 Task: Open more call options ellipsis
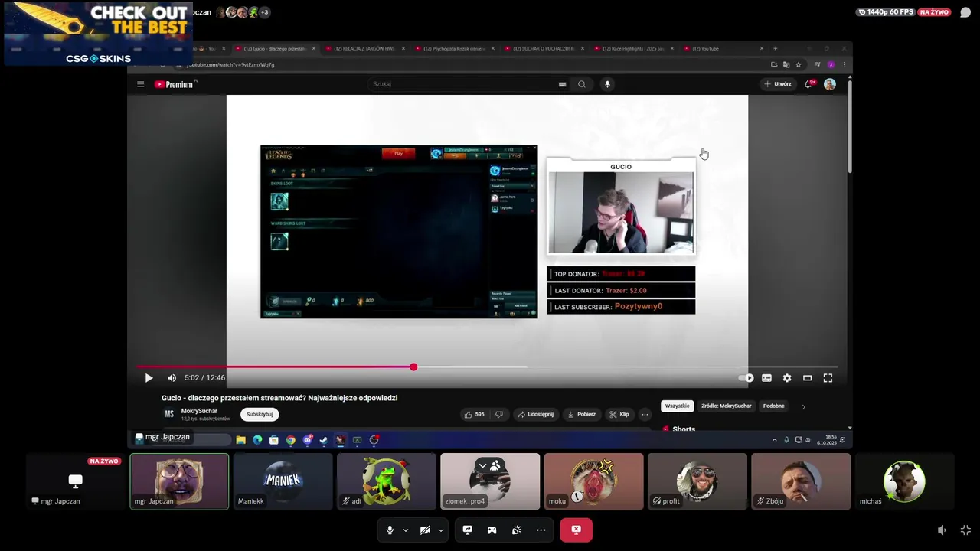(x=541, y=530)
